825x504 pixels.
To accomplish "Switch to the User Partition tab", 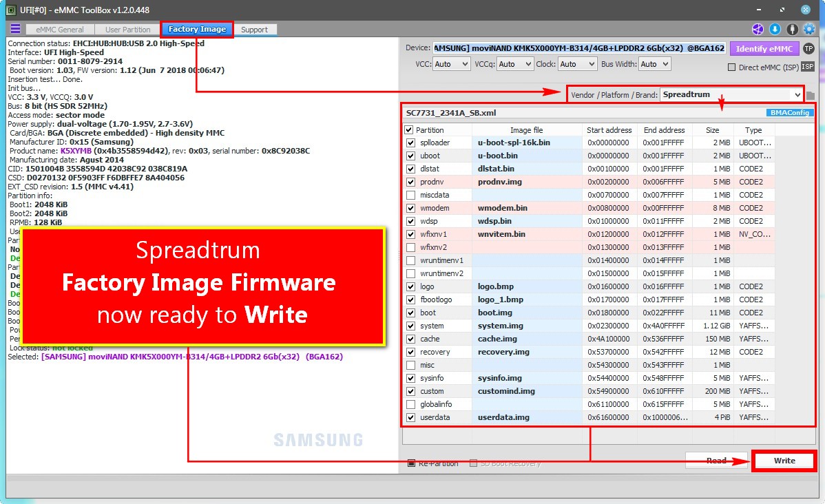I will [x=128, y=30].
